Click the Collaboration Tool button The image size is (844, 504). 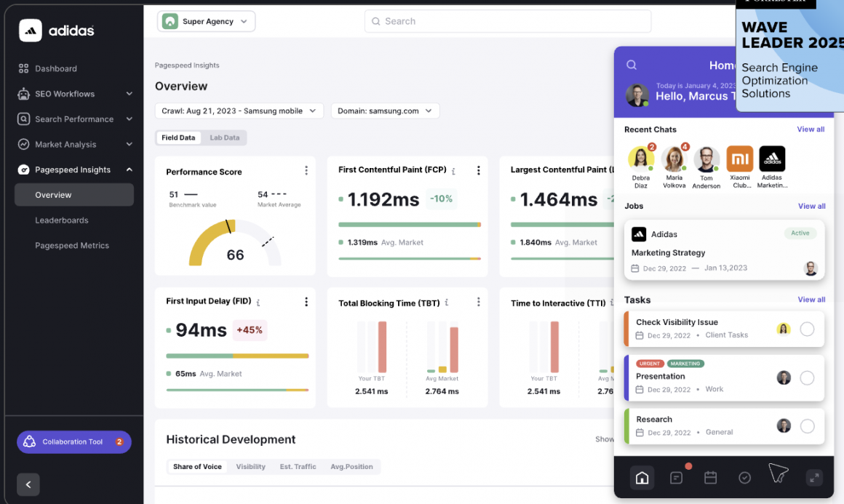(73, 441)
